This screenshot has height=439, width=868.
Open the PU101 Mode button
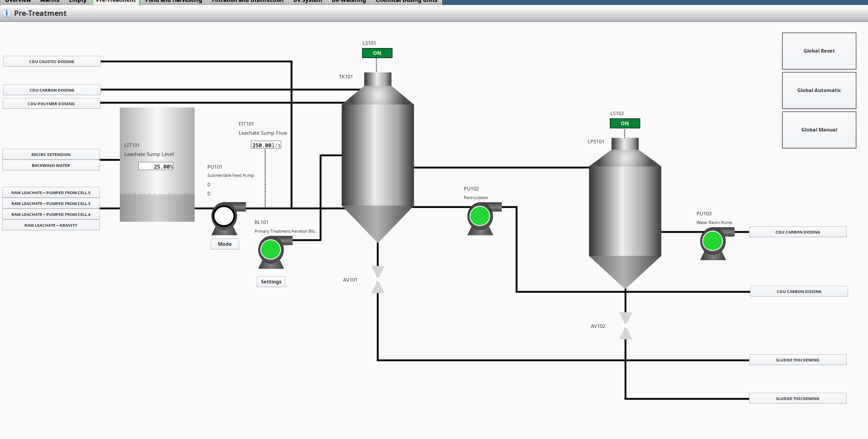point(225,244)
